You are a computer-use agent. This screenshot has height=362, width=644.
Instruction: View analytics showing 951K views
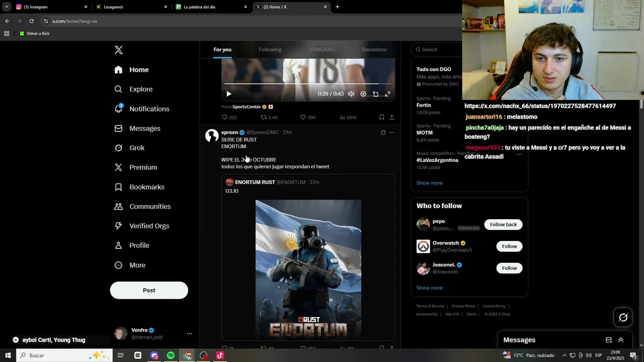pos(348,117)
